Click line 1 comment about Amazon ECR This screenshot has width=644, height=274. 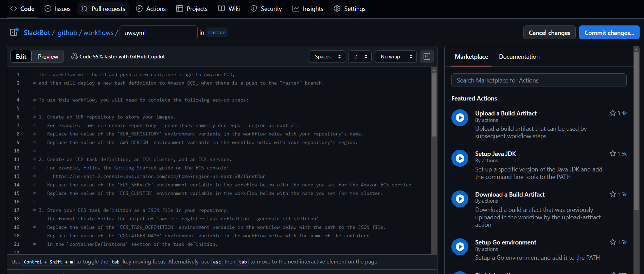tap(134, 74)
